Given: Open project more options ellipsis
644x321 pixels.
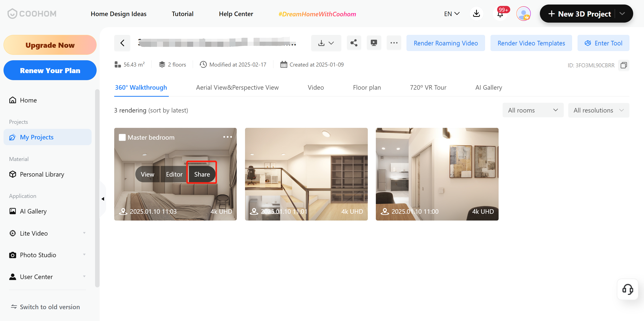Looking at the screenshot, I should [394, 43].
